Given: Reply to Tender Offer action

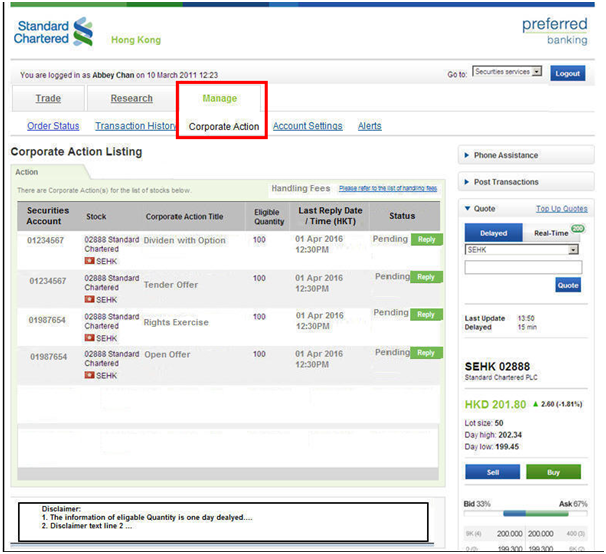Looking at the screenshot, I should tap(426, 277).
